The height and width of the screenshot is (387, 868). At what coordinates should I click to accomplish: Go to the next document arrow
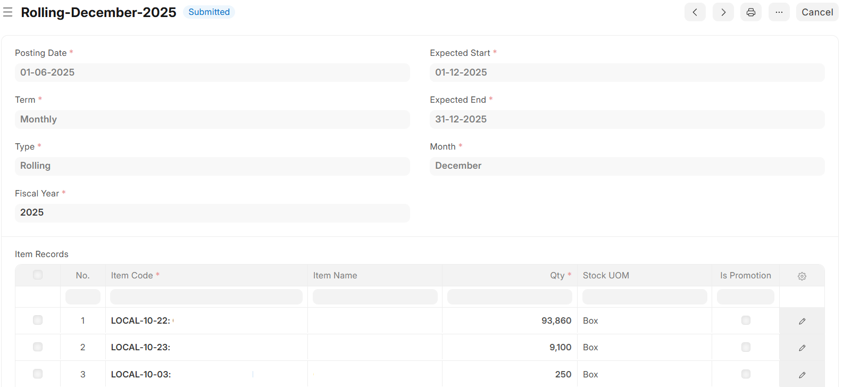(723, 12)
